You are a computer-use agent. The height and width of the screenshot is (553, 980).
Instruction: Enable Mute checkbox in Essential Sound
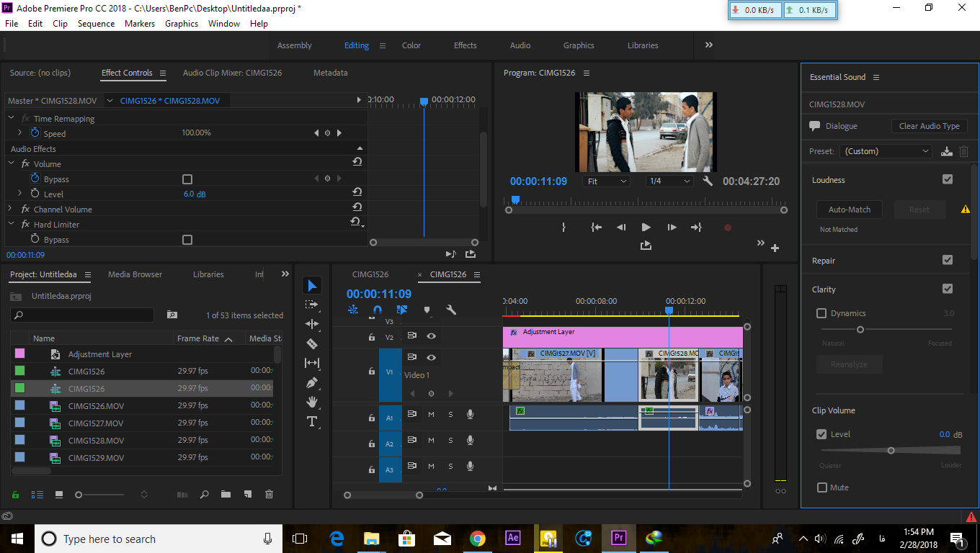822,487
